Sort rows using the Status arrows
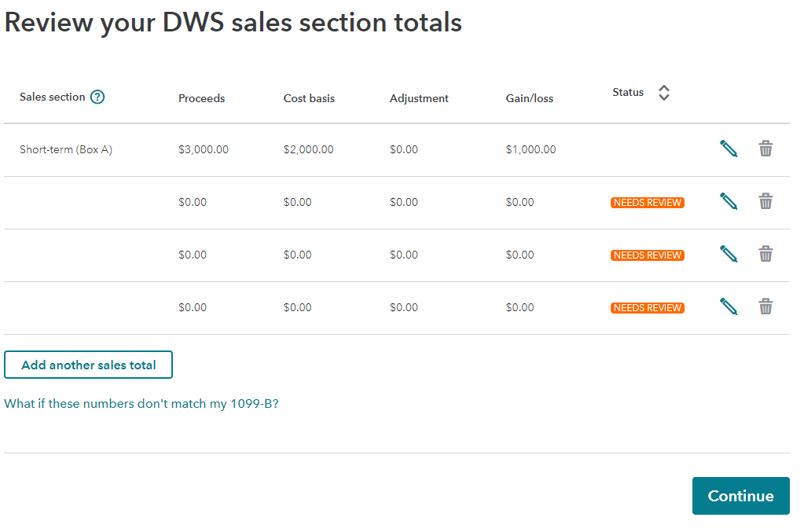 coord(664,93)
